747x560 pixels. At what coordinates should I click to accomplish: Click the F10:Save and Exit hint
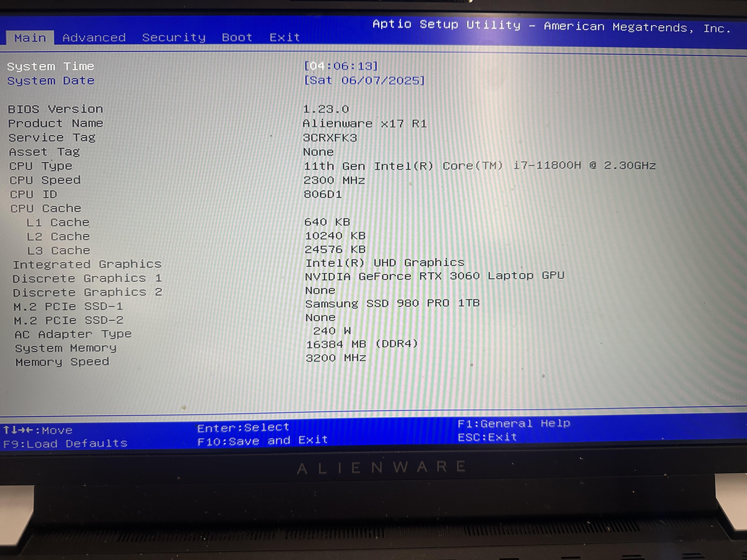(x=263, y=441)
